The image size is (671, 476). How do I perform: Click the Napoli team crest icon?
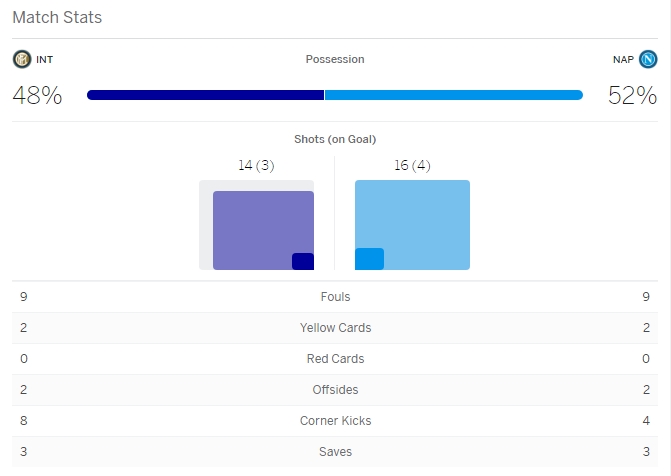point(648,59)
